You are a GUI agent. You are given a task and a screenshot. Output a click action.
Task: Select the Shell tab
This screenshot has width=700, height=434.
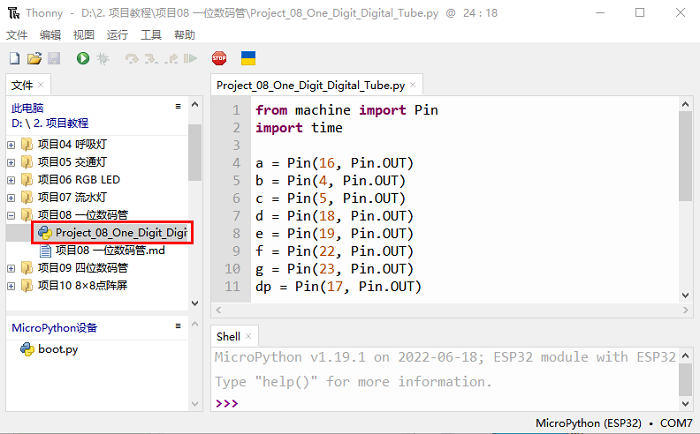(228, 337)
